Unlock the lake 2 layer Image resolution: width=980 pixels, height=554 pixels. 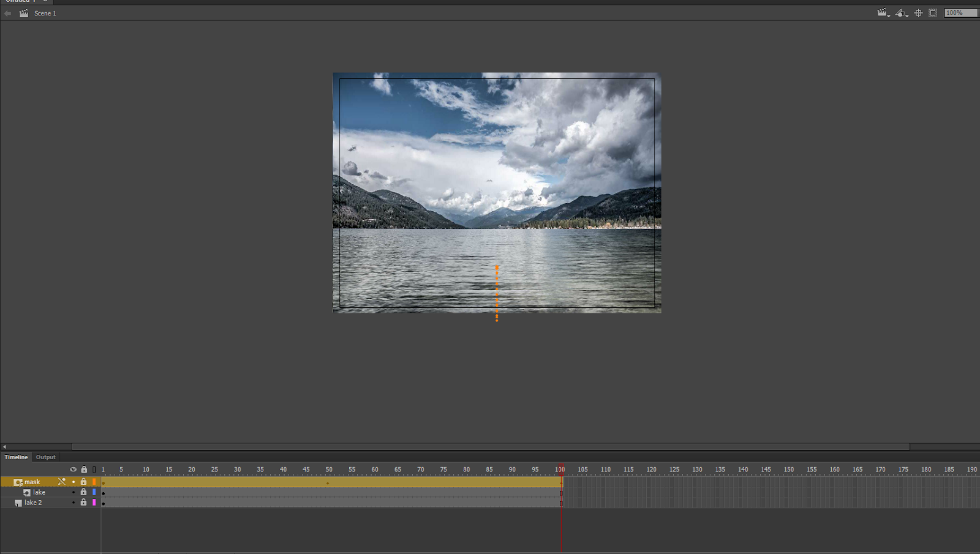click(84, 503)
